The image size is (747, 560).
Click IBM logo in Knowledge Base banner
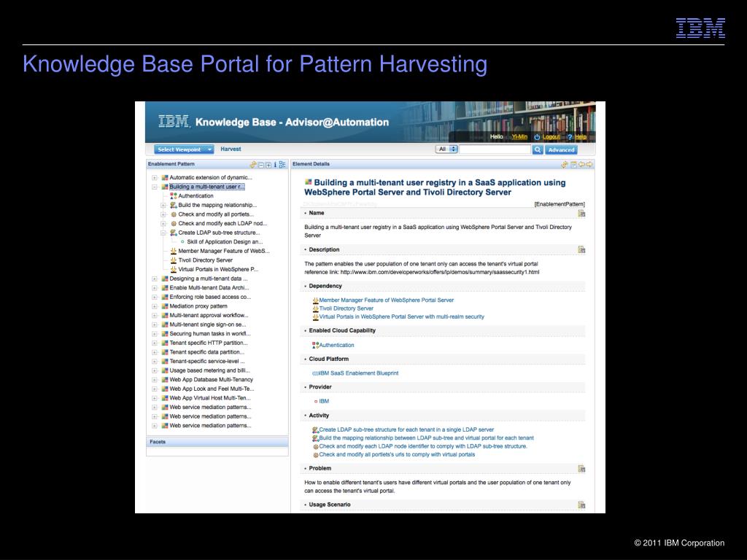(174, 122)
